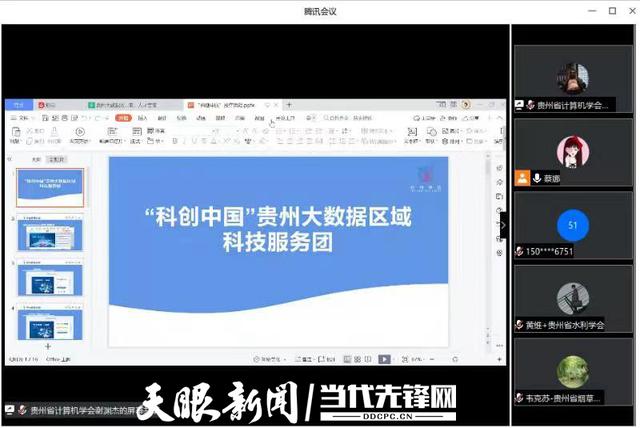The width and height of the screenshot is (640, 428).
Task: Click the blue 51 avatar circle
Action: pos(572,225)
